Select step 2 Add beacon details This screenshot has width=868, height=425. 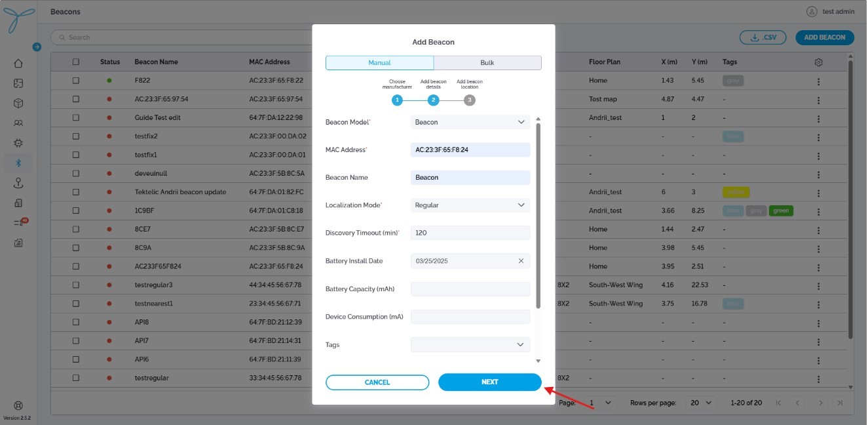tap(434, 100)
